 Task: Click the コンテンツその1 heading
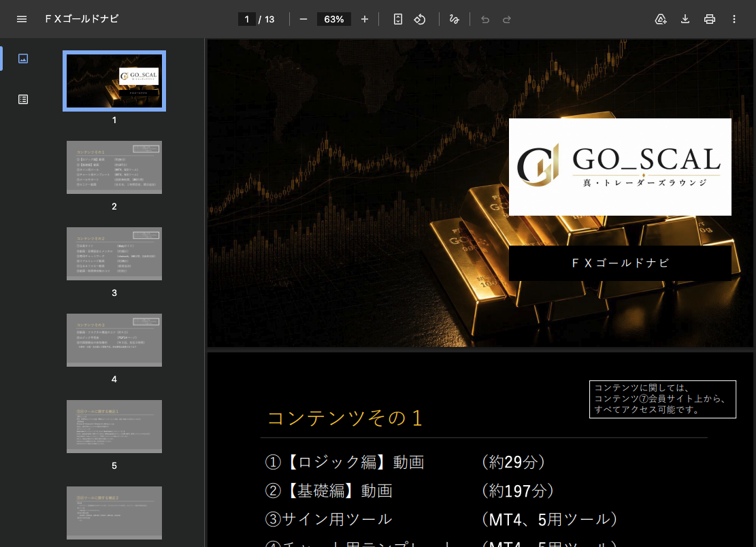click(x=345, y=418)
